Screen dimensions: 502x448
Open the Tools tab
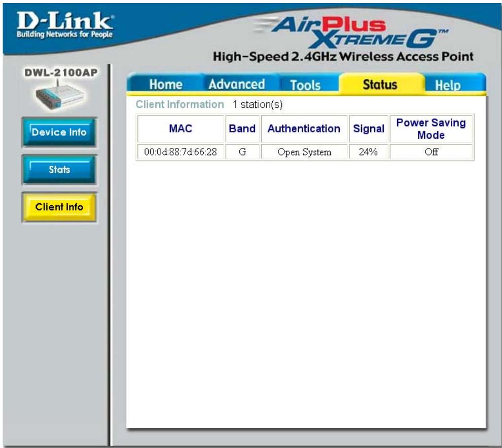[x=305, y=85]
